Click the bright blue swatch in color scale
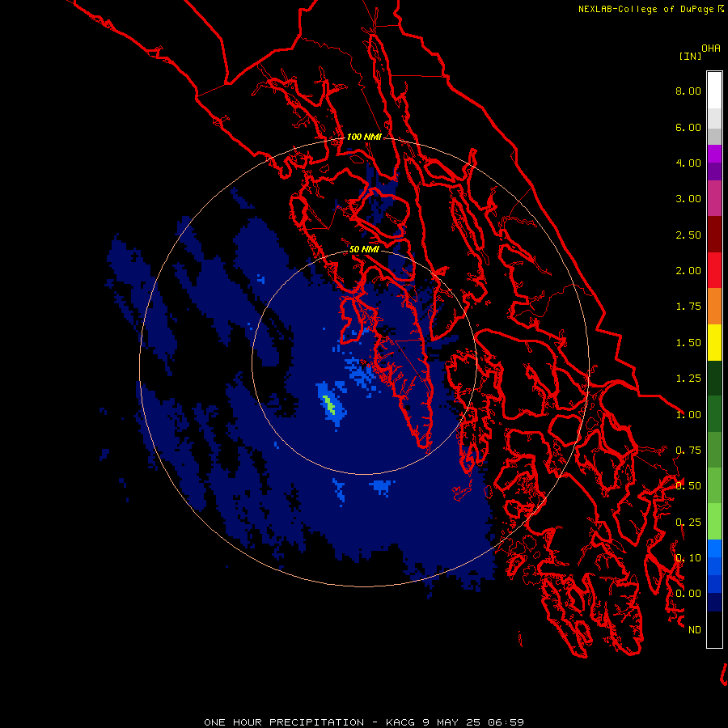 coord(714,548)
